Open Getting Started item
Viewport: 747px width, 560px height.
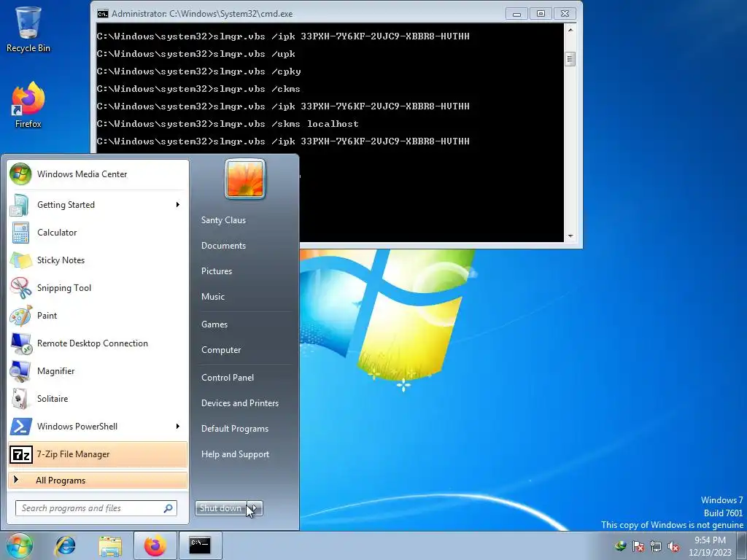coord(97,205)
